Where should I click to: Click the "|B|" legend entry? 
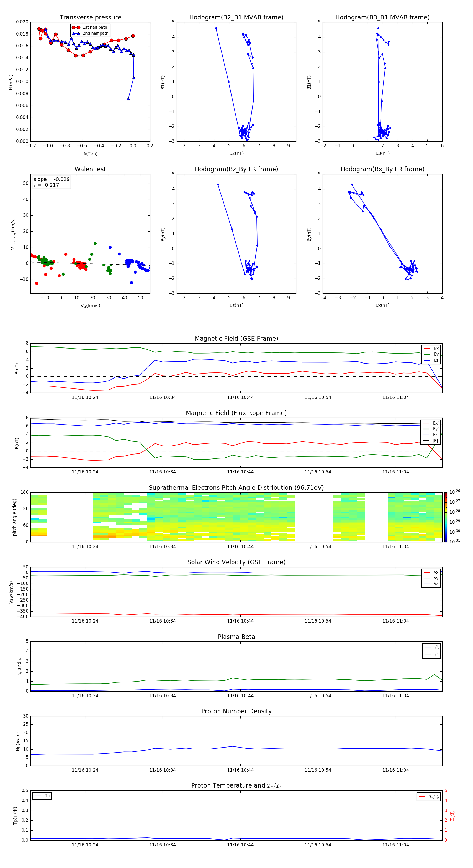coord(431,441)
